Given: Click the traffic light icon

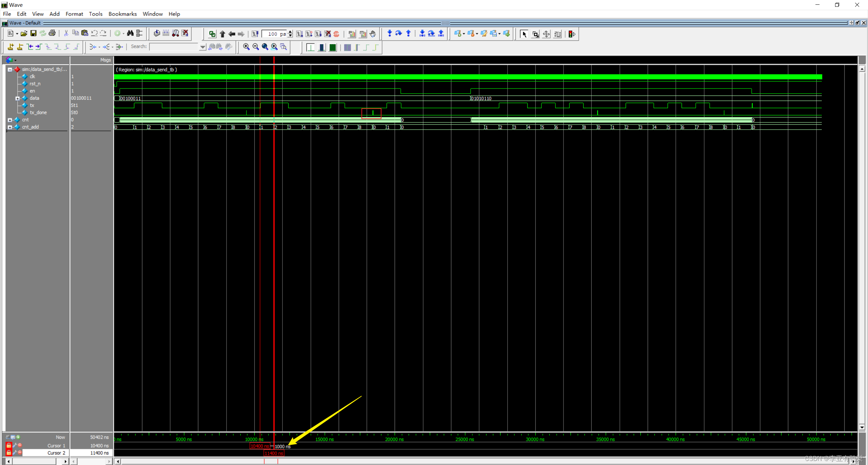Looking at the screenshot, I should (x=572, y=34).
